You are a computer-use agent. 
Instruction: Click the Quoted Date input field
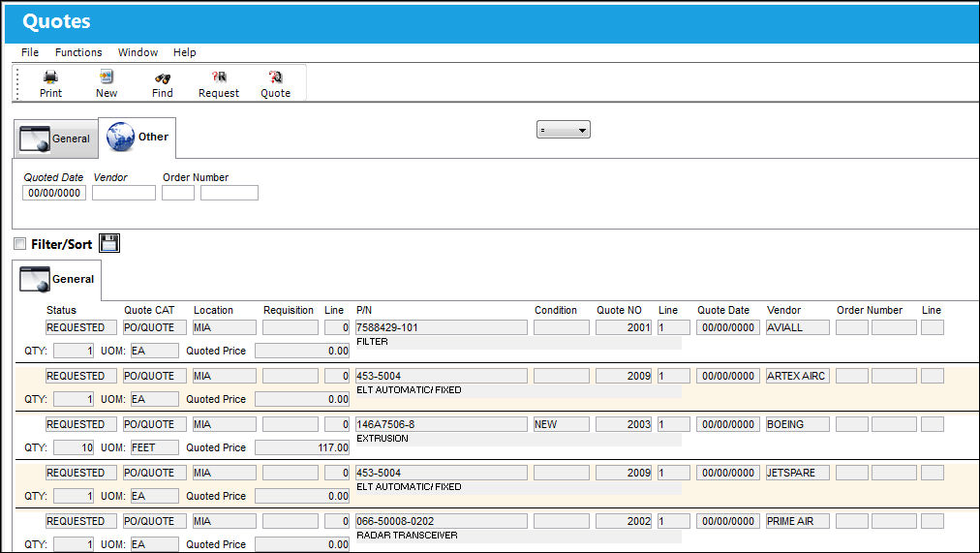54,193
